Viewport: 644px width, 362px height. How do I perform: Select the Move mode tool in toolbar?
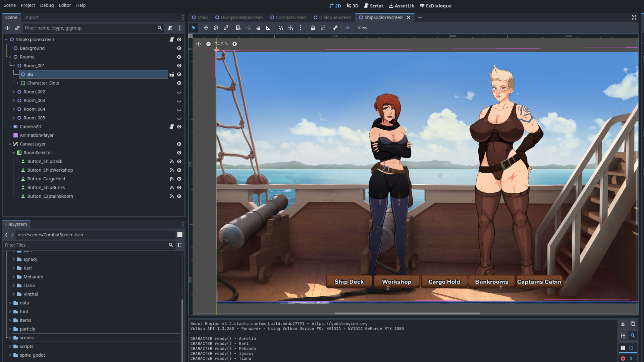[206, 28]
